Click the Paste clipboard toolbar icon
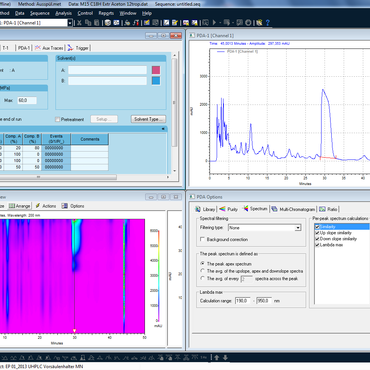 point(97,23)
